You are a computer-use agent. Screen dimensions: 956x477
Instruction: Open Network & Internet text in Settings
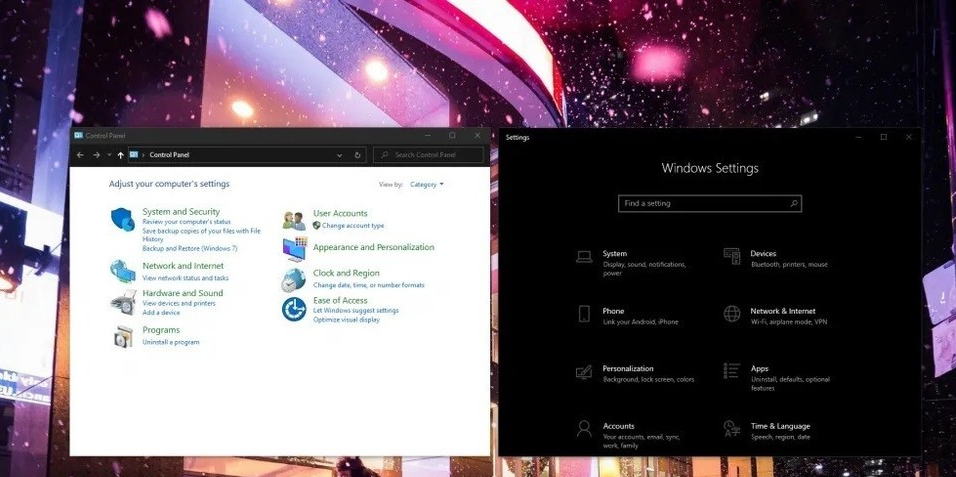click(x=783, y=311)
